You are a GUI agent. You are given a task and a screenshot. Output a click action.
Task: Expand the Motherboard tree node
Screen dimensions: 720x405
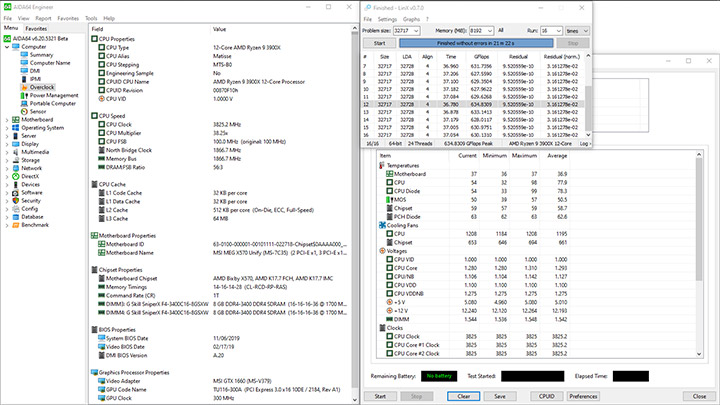[7, 120]
